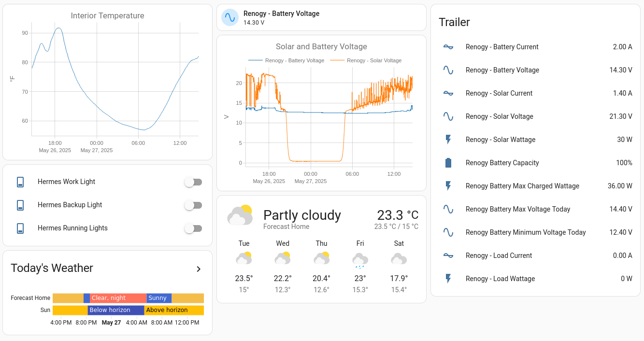Click the Sunny forecast timeline segment

click(x=159, y=298)
